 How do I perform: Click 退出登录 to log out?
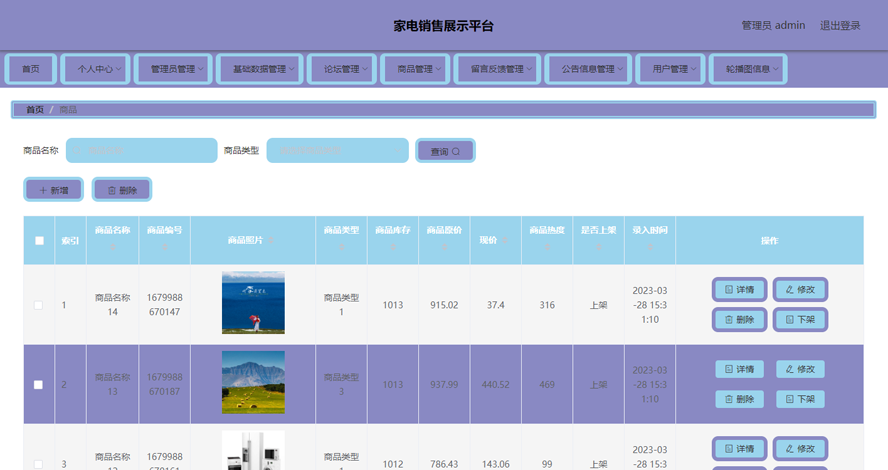[x=840, y=25]
